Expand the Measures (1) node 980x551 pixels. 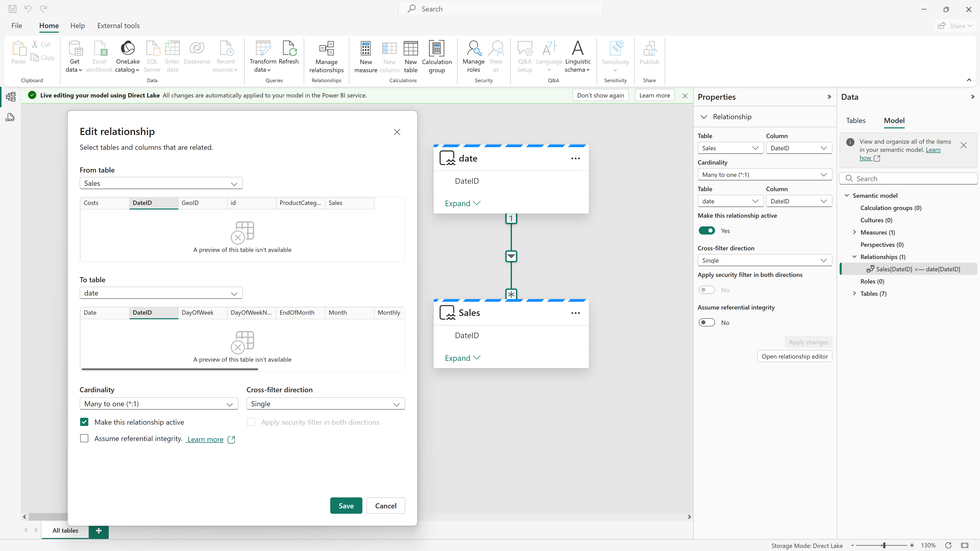854,232
